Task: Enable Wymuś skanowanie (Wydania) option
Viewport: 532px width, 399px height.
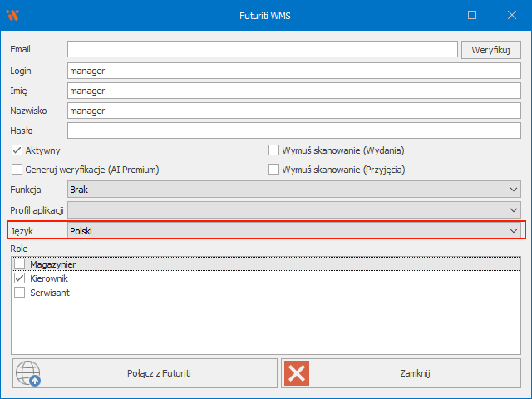Action: pyautogui.click(x=273, y=150)
